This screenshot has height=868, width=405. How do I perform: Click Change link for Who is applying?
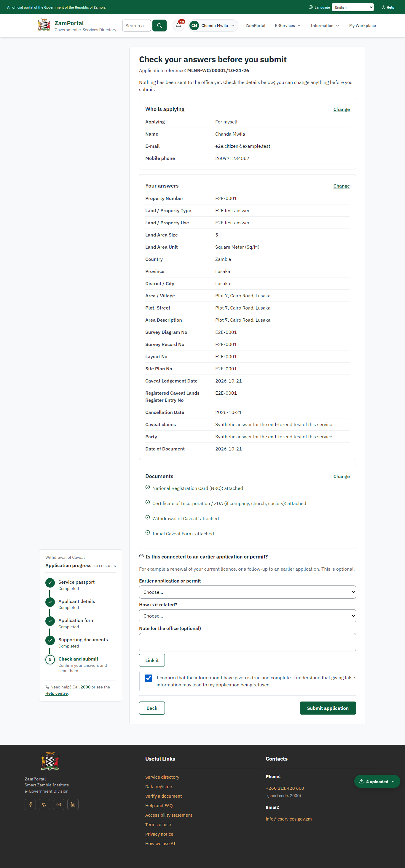point(341,110)
